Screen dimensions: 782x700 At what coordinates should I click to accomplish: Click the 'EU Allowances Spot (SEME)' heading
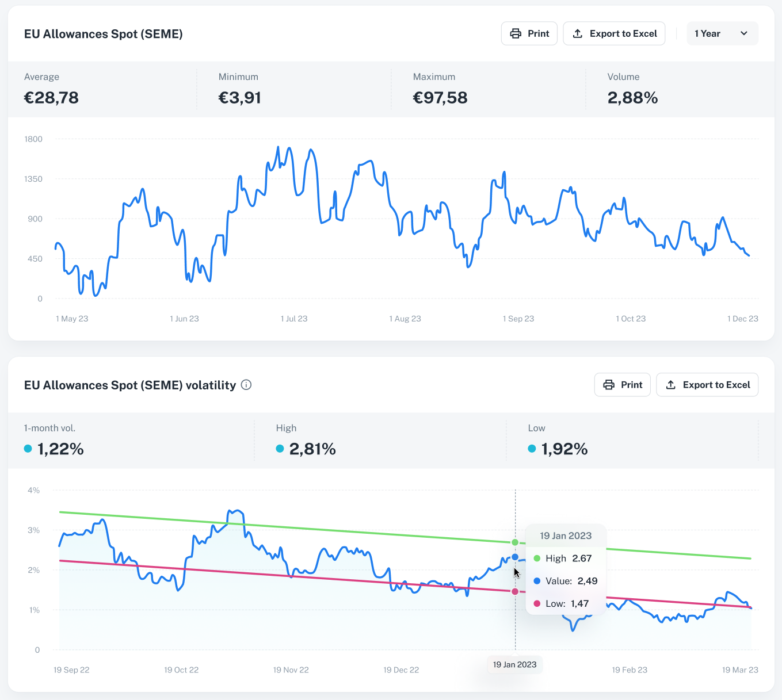tap(104, 34)
